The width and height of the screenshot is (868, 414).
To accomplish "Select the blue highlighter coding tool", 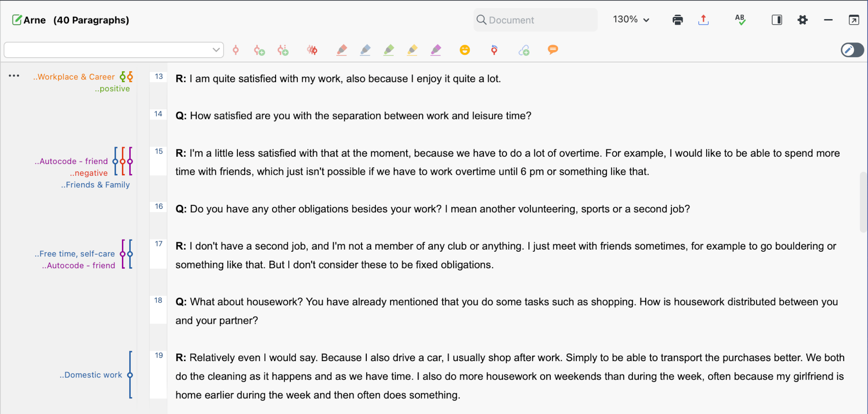I will click(365, 50).
